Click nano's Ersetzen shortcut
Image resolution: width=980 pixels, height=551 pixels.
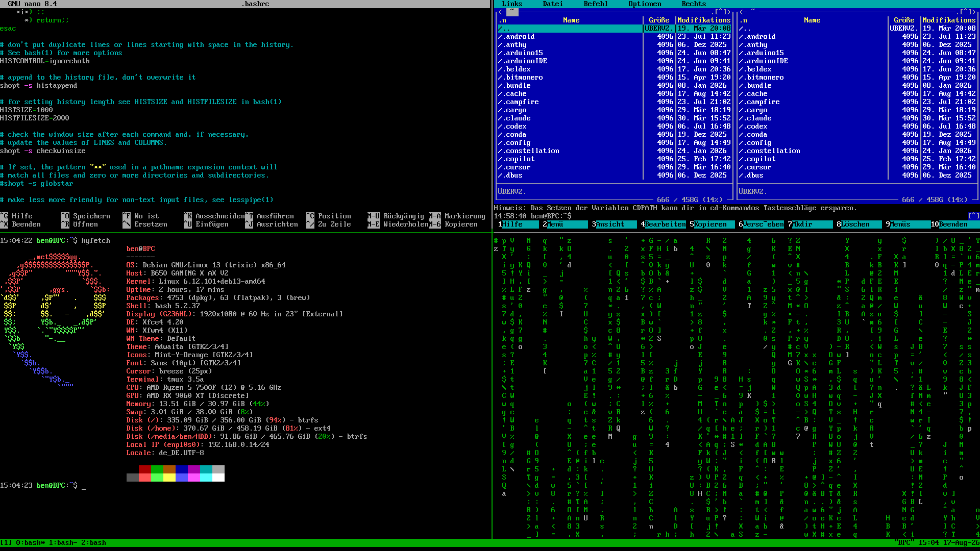point(145,224)
